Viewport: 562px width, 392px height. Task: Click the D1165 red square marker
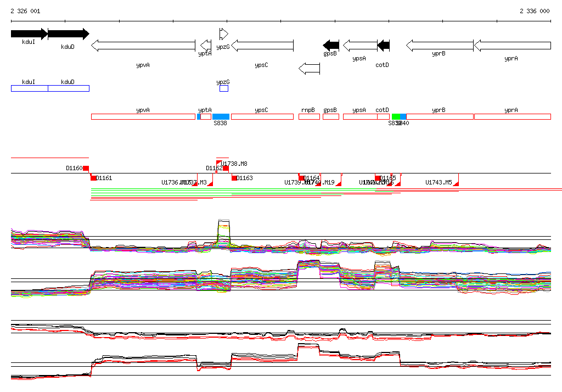pyautogui.click(x=378, y=178)
